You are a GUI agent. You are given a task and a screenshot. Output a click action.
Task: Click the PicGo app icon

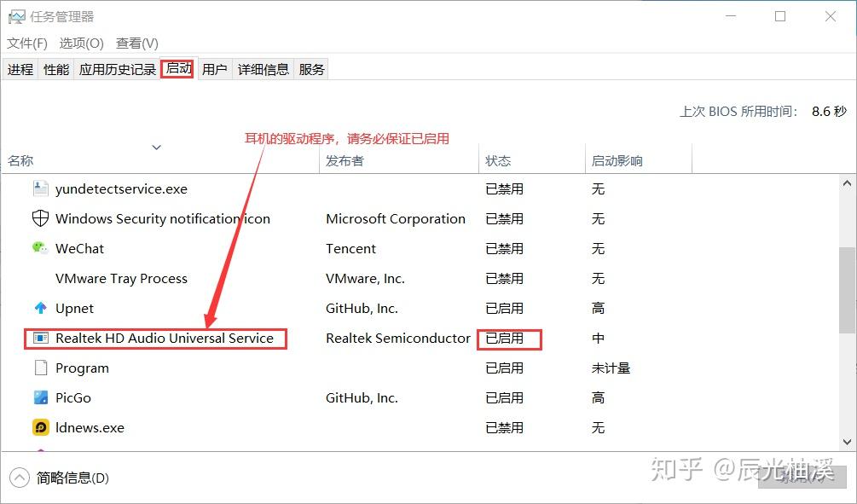(x=40, y=397)
